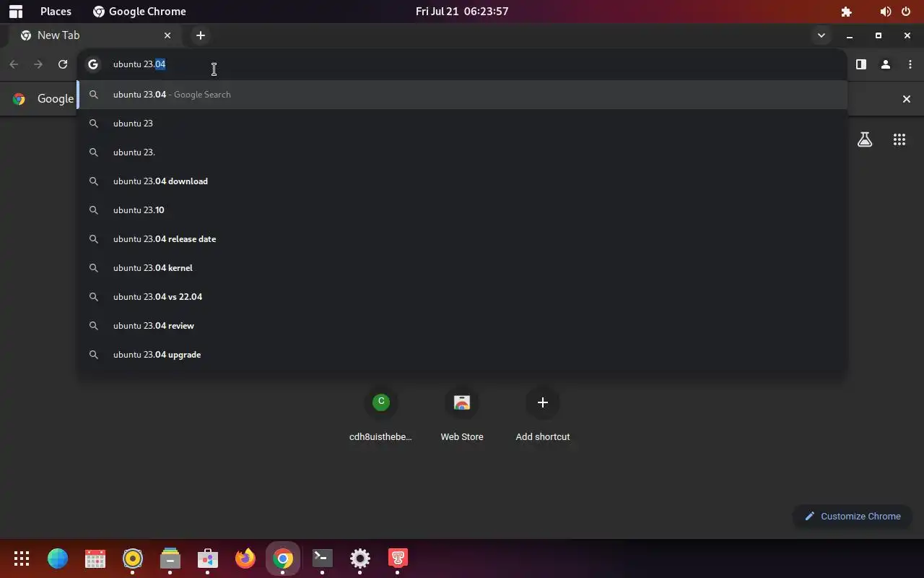The width and height of the screenshot is (924, 578).
Task: Open the show applications grid in dock
Action: point(22,558)
